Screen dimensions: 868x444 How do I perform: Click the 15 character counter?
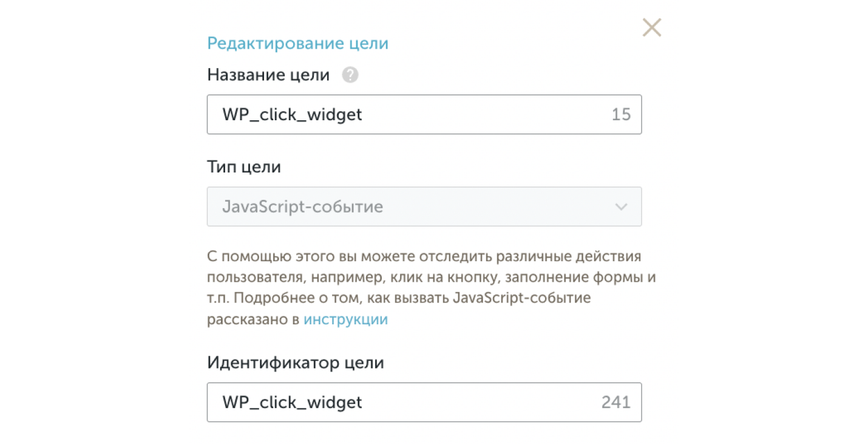(621, 114)
